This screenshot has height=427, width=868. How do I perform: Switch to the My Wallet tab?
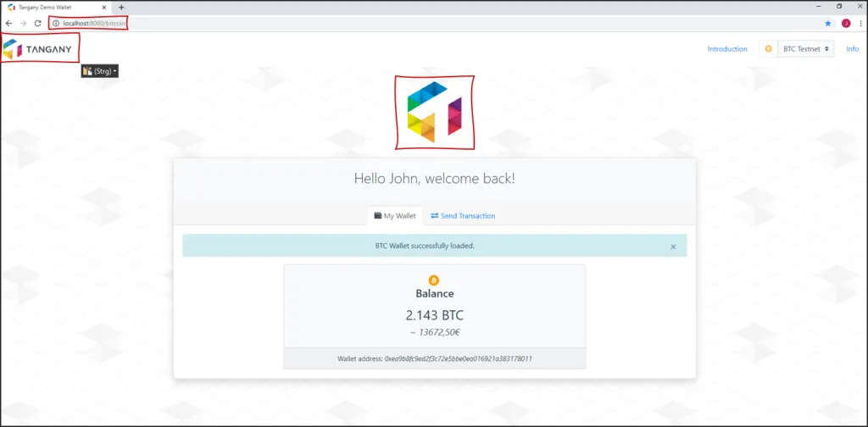pyautogui.click(x=395, y=216)
